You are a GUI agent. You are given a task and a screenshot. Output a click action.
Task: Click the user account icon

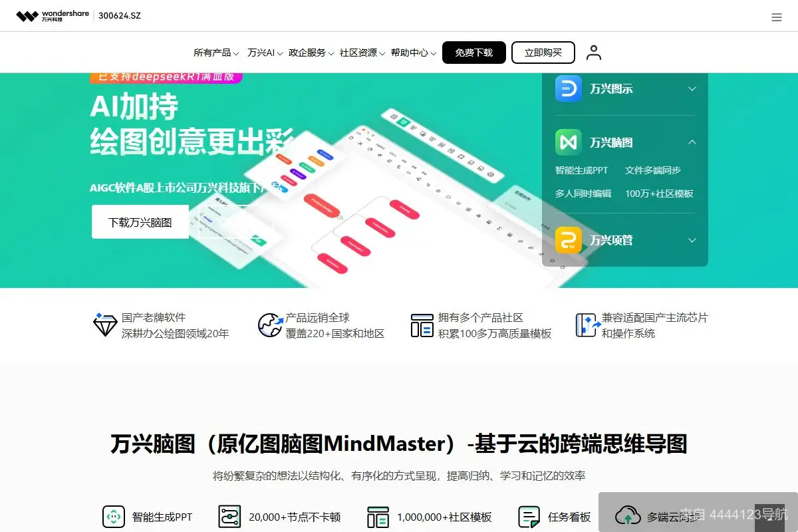point(593,52)
